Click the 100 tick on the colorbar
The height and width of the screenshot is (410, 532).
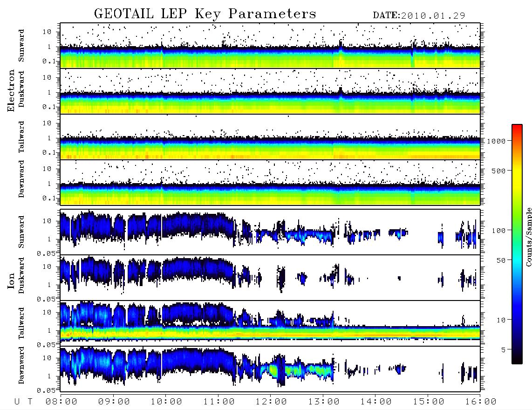tap(499, 231)
